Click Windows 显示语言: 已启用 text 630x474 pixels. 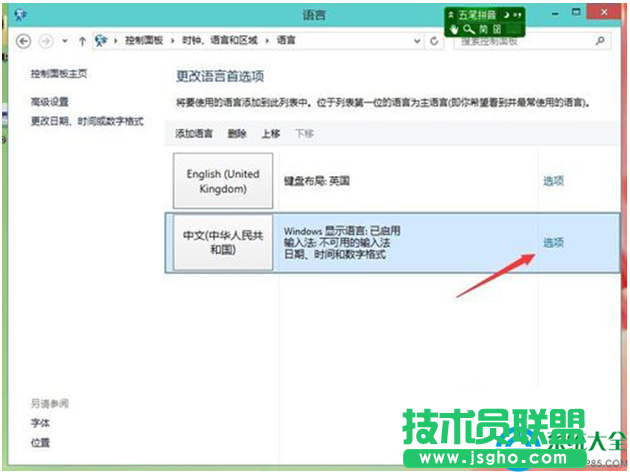click(342, 231)
